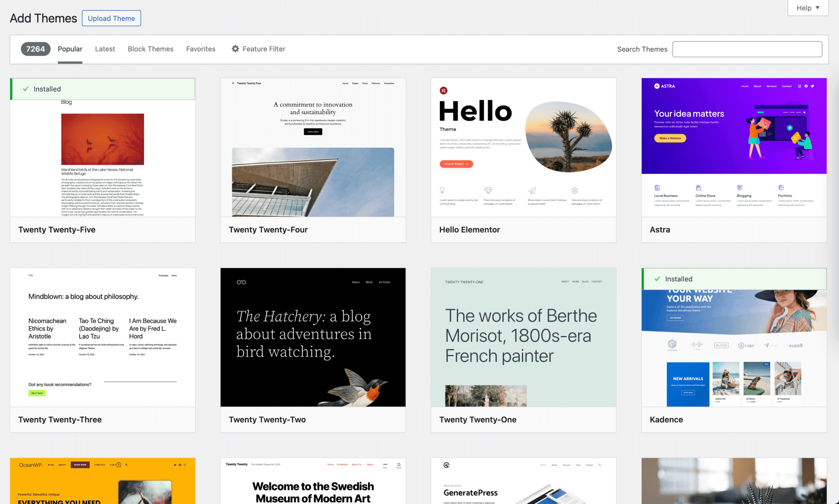This screenshot has width=839, height=504.
Task: Click the Twenty Twenty-Four theme name
Action: pos(268,230)
